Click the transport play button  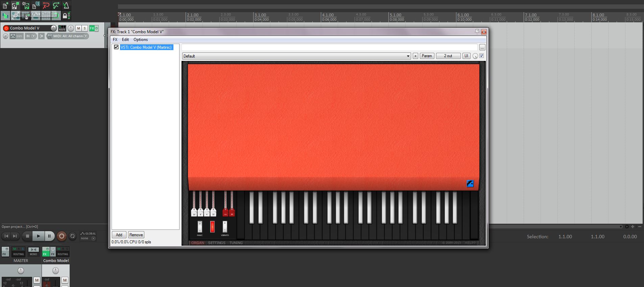[x=38, y=236]
